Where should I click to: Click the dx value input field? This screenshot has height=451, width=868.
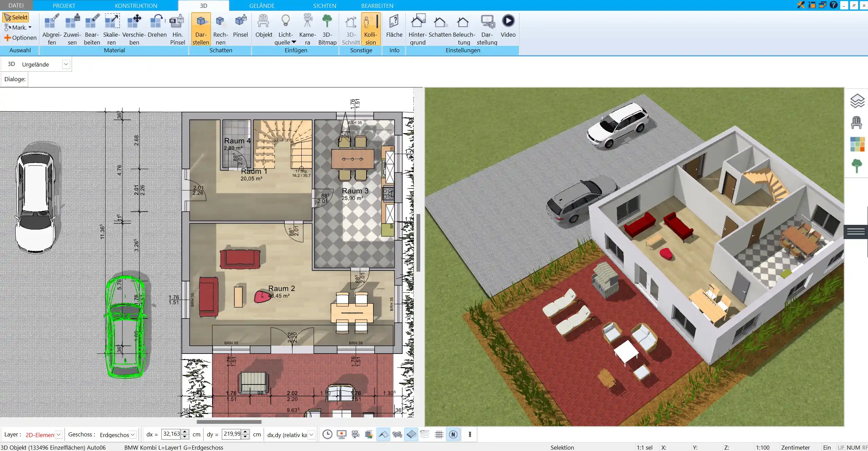[171, 434]
